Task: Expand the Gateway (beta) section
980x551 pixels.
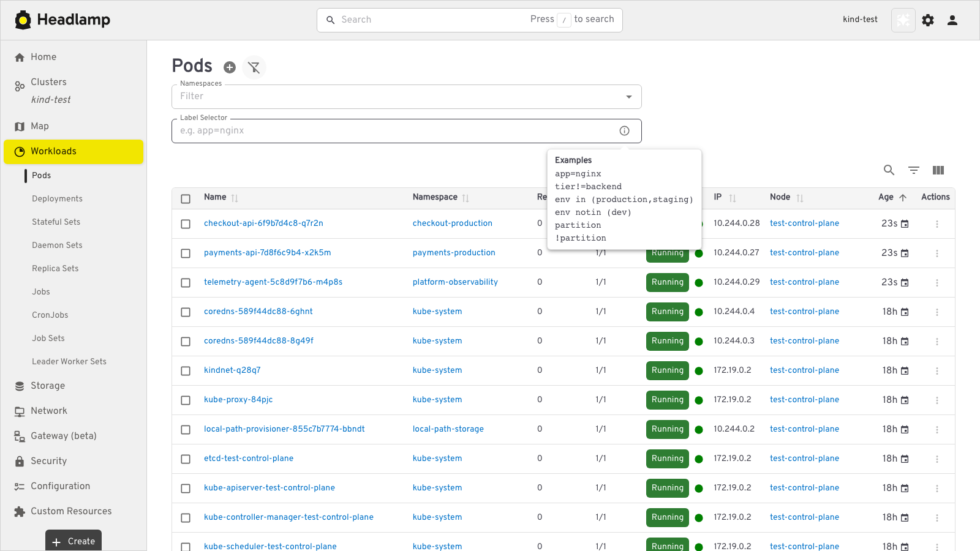Action: coord(73,436)
